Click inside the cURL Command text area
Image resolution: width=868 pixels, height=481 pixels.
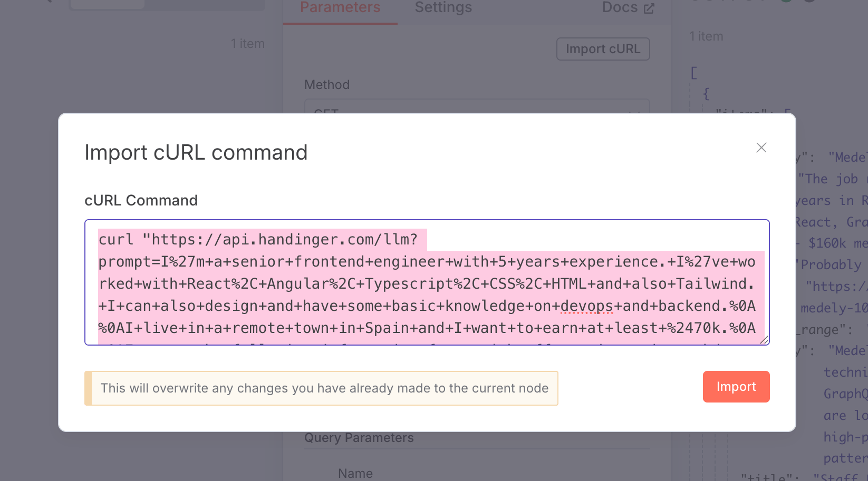[x=426, y=283]
